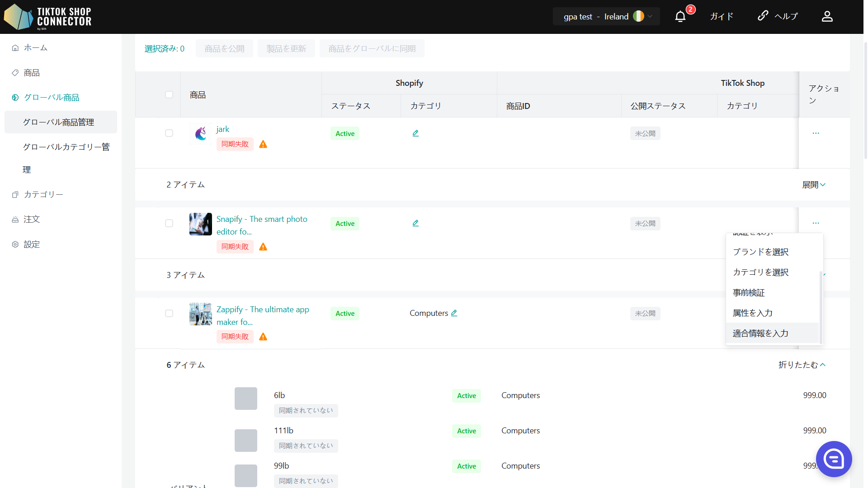This screenshot has width=868, height=488.
Task: Click the TikTok Shop Connector logo
Action: click(48, 17)
